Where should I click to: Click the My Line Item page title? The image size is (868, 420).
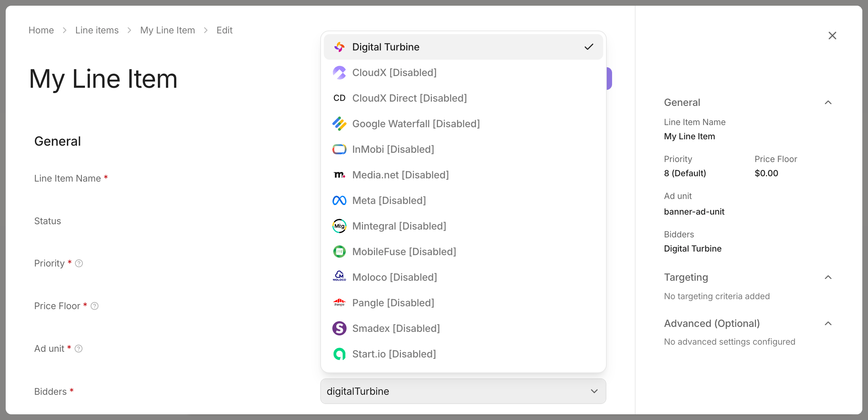coord(103,79)
